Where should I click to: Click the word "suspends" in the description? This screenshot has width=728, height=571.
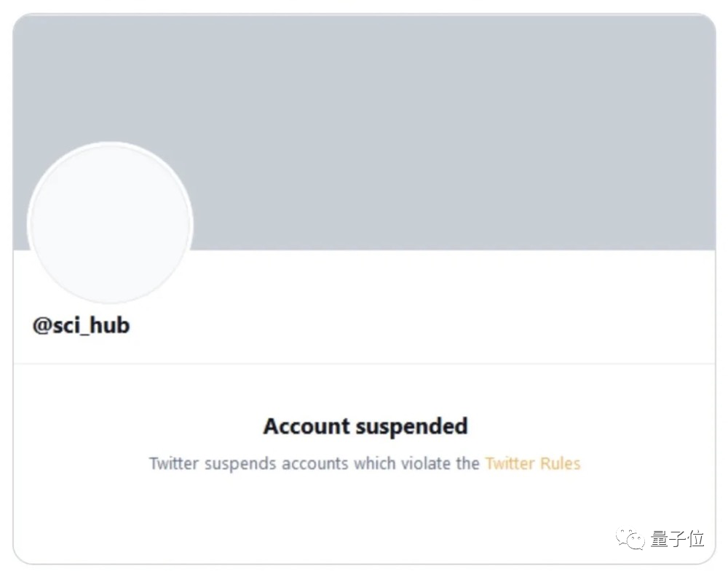240,463
